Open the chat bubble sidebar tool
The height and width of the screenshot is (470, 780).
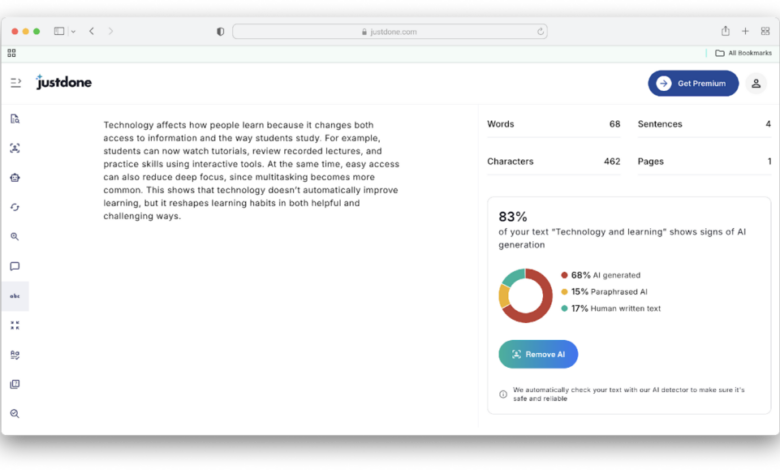[x=15, y=266]
